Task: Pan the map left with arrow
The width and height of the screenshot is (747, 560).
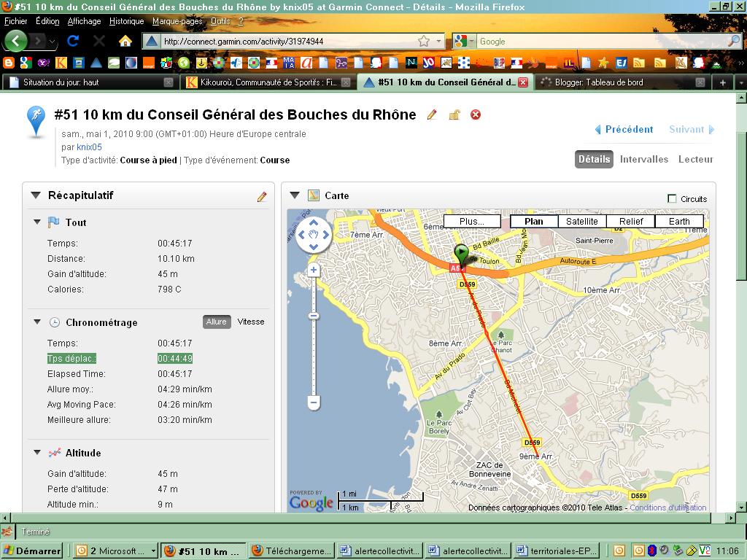Action: [301, 234]
